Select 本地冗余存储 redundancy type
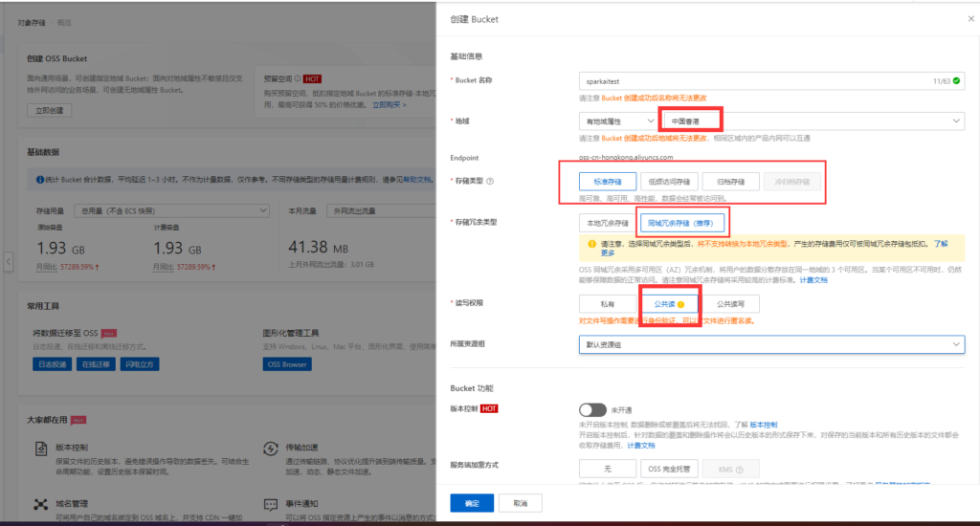Image resolution: width=980 pixels, height=526 pixels. tap(608, 223)
